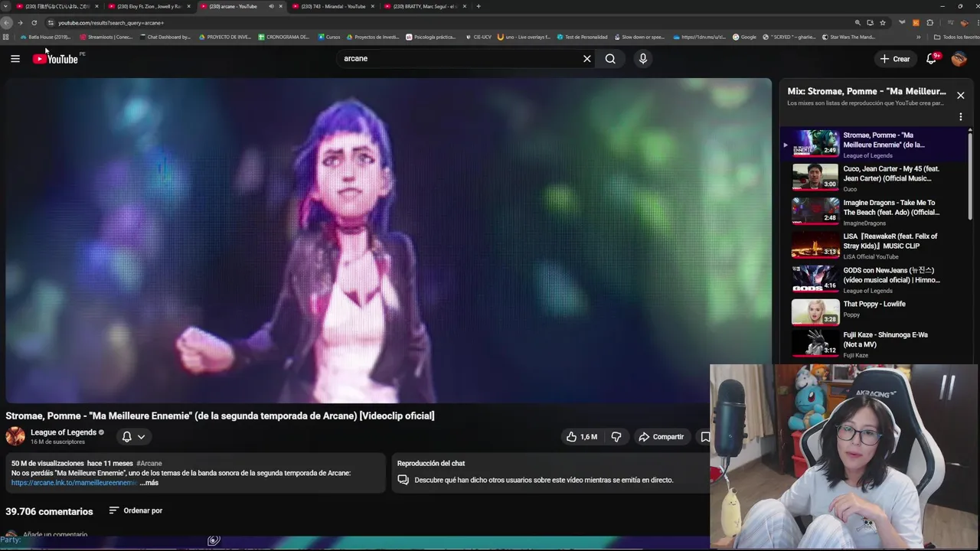Expand subscription notification options chevron
Screen dimensions: 980x551
click(x=141, y=437)
